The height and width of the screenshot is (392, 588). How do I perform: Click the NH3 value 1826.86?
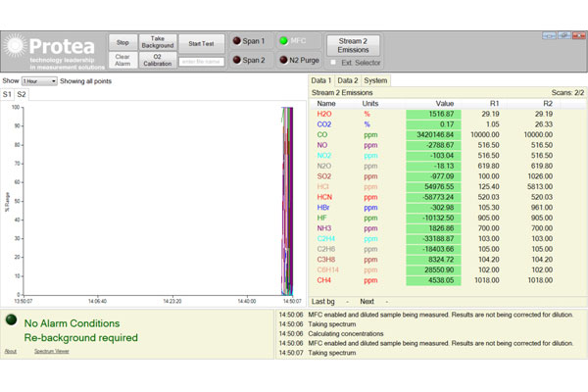(441, 228)
